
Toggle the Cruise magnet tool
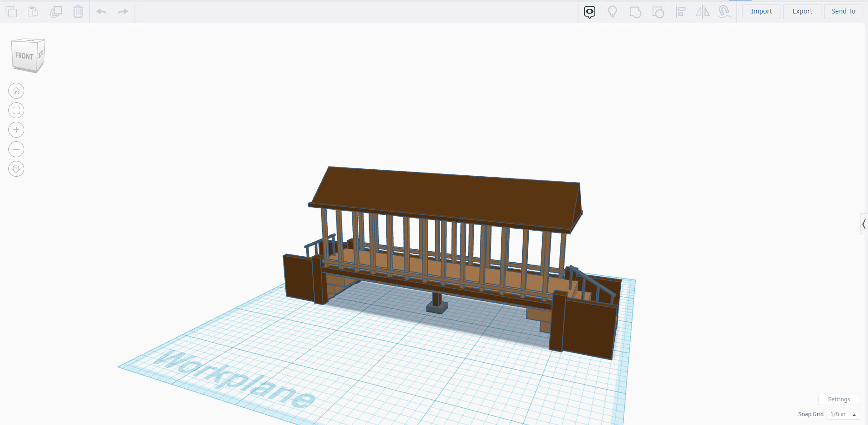tap(725, 12)
